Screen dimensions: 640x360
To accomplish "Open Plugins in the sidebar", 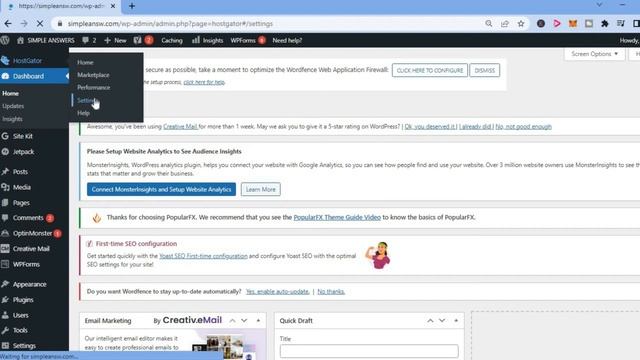I will click(23, 300).
